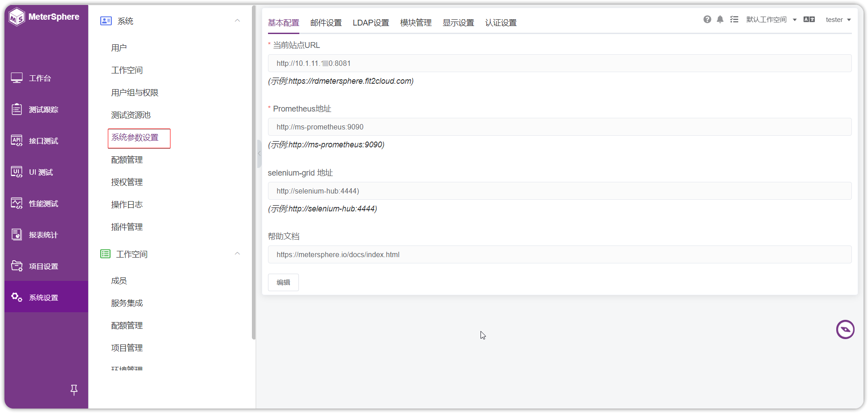Image resolution: width=868 pixels, height=413 pixels.
Task: Open the 性能测试 performance test icon
Action: pos(17,203)
